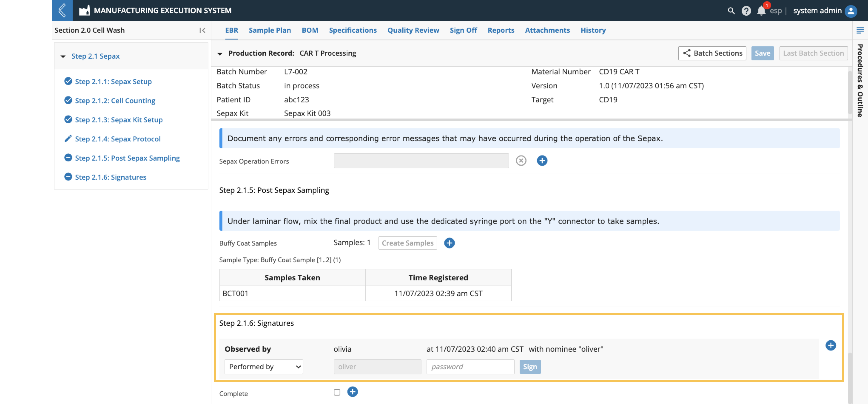
Task: Click the Batch Sections button
Action: [x=712, y=53]
